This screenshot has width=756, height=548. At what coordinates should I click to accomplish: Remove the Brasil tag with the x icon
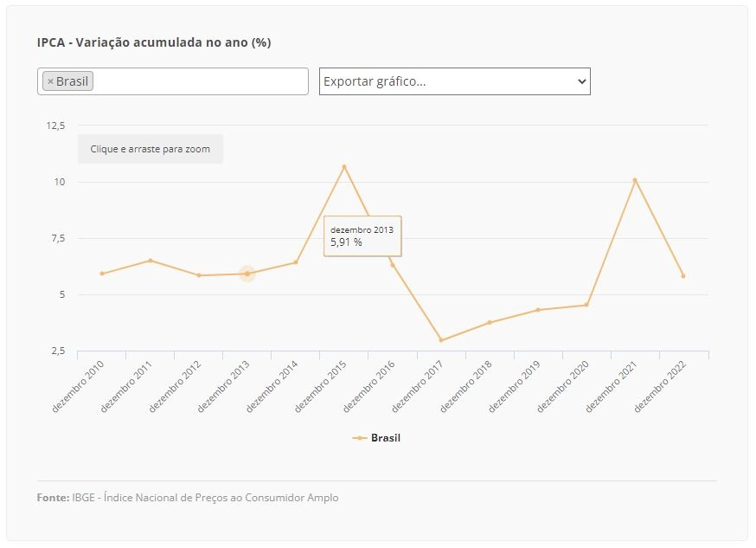50,81
